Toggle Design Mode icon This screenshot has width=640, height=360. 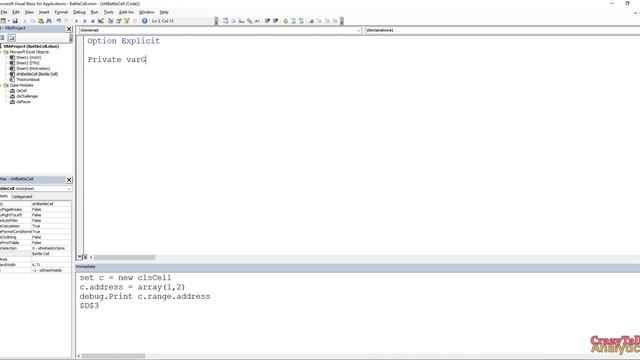pos(101,21)
